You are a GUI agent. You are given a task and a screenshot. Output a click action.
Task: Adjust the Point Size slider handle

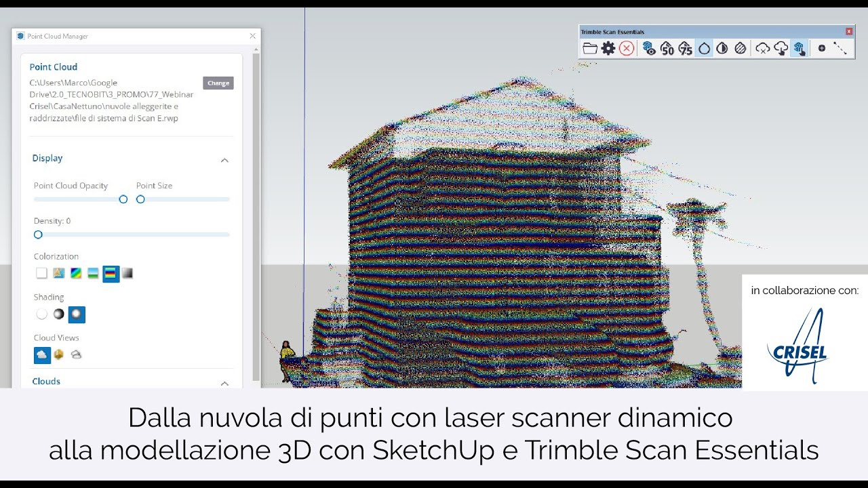click(140, 199)
